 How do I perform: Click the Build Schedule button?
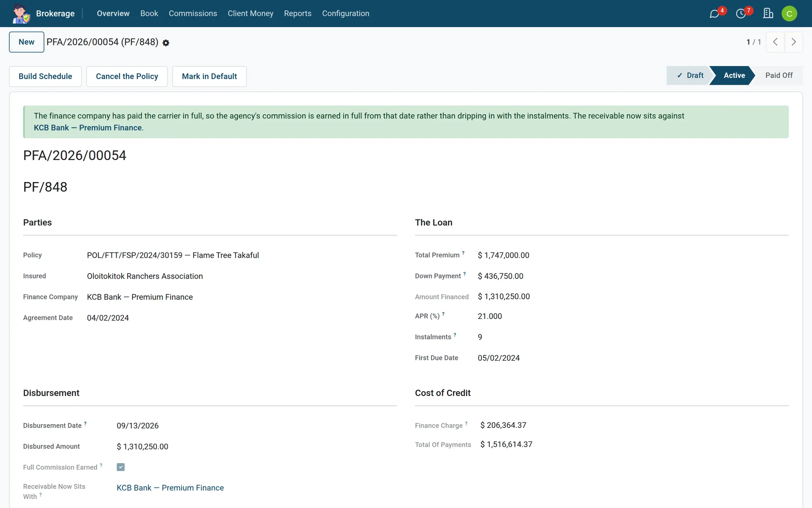pyautogui.click(x=45, y=76)
